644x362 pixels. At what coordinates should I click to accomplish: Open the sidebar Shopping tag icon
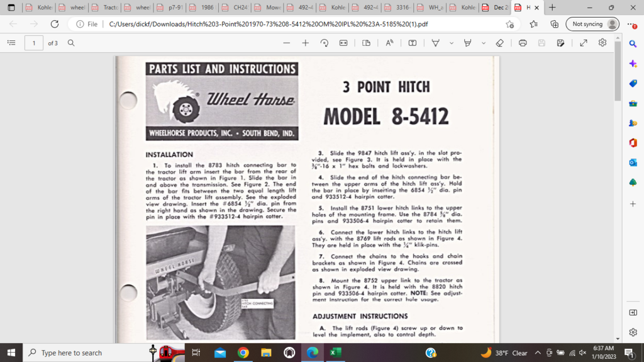(x=633, y=84)
